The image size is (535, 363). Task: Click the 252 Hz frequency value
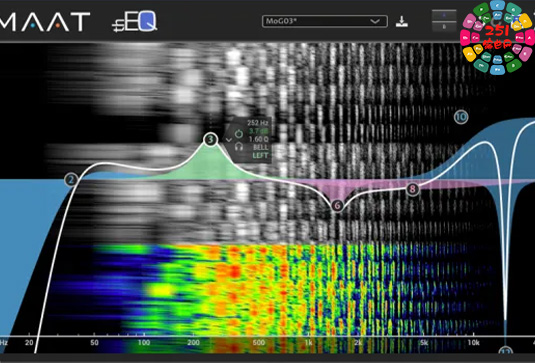[x=258, y=123]
